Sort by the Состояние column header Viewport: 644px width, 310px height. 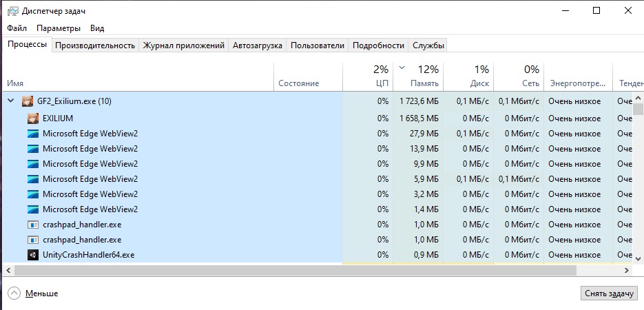[x=308, y=76]
